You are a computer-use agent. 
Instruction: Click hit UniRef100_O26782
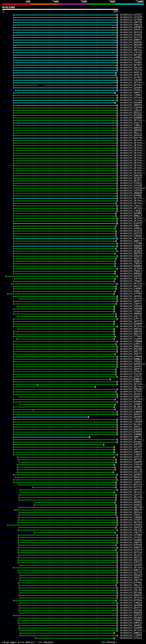131,610
